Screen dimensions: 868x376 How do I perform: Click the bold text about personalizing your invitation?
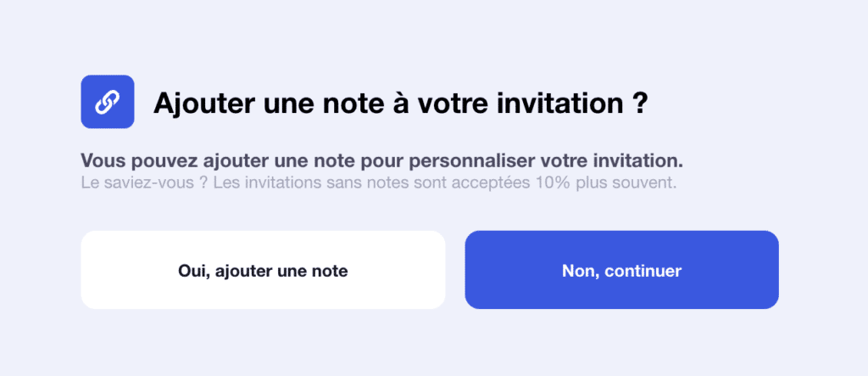click(382, 161)
